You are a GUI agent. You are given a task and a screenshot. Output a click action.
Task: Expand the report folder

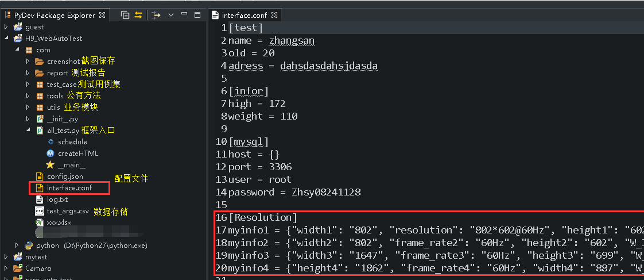[28, 73]
